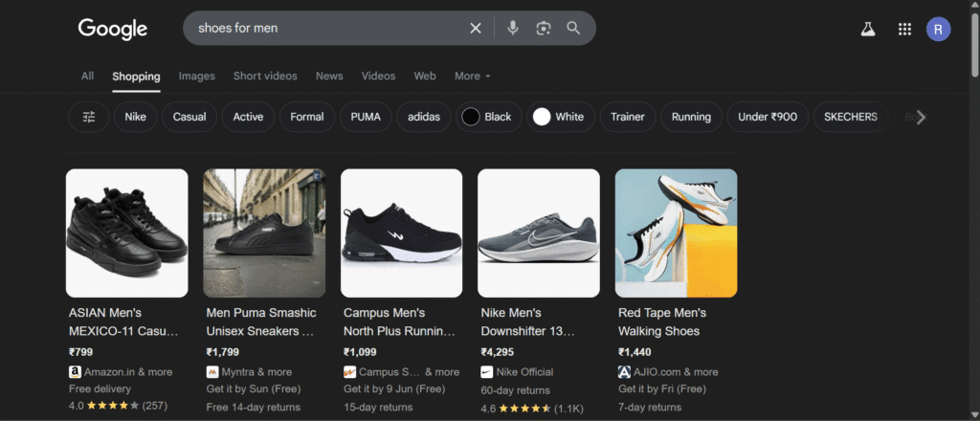Switch to the All tab
980x421 pixels.
[87, 77]
